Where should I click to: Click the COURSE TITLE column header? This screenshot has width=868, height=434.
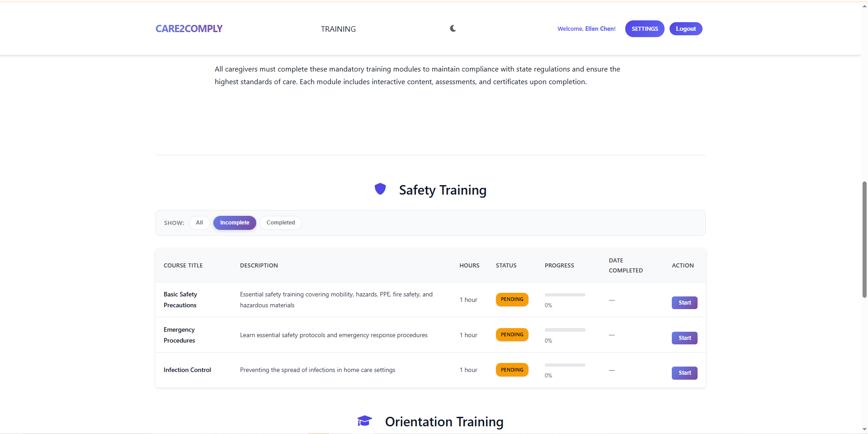pos(183,265)
